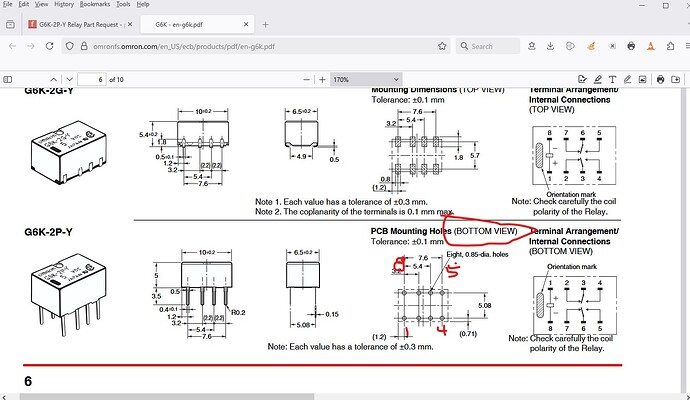Open the tracking protection shield
This screenshot has width=690, height=400.
[70, 46]
